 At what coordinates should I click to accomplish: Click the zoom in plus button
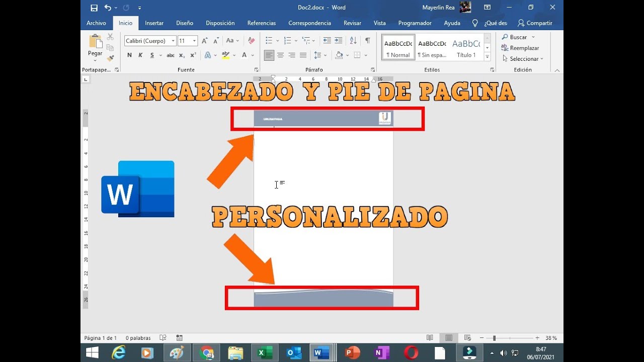click(537, 338)
